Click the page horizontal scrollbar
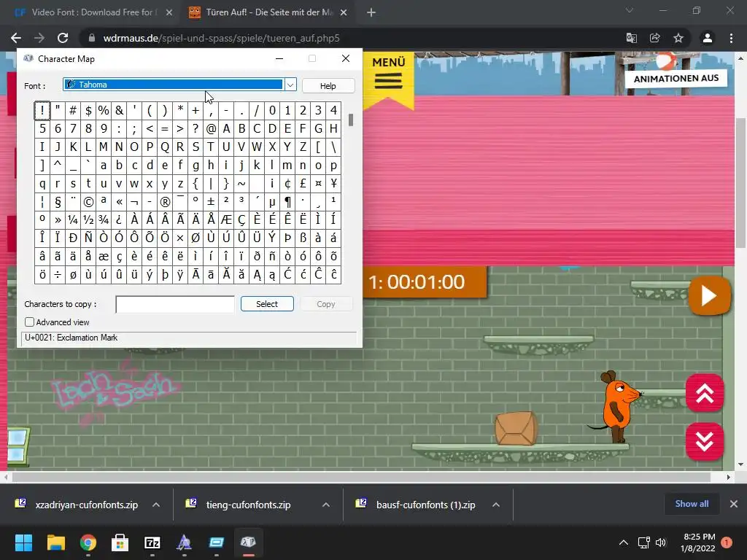 [x=361, y=477]
